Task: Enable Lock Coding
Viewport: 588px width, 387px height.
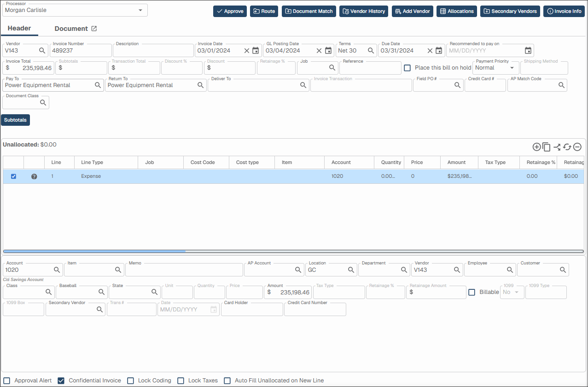Action: [130, 381]
